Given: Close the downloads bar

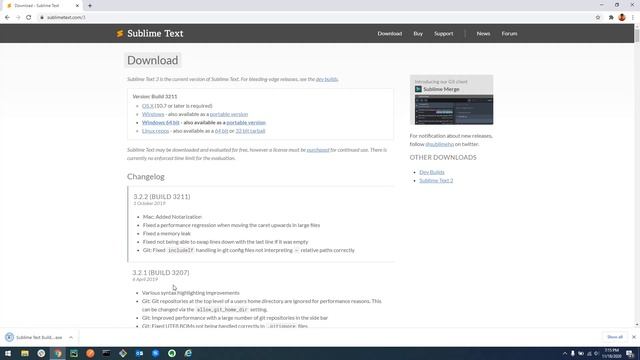Looking at the screenshot, I should (x=633, y=337).
